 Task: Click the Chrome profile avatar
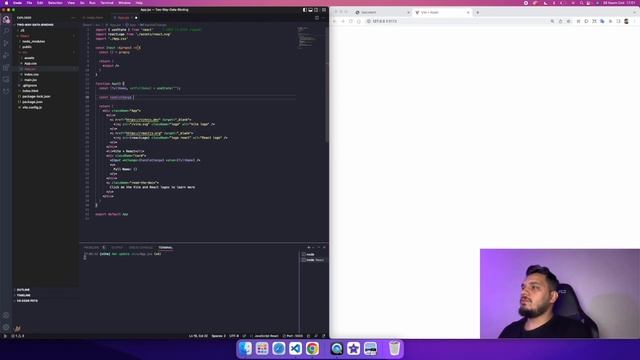(x=626, y=21)
